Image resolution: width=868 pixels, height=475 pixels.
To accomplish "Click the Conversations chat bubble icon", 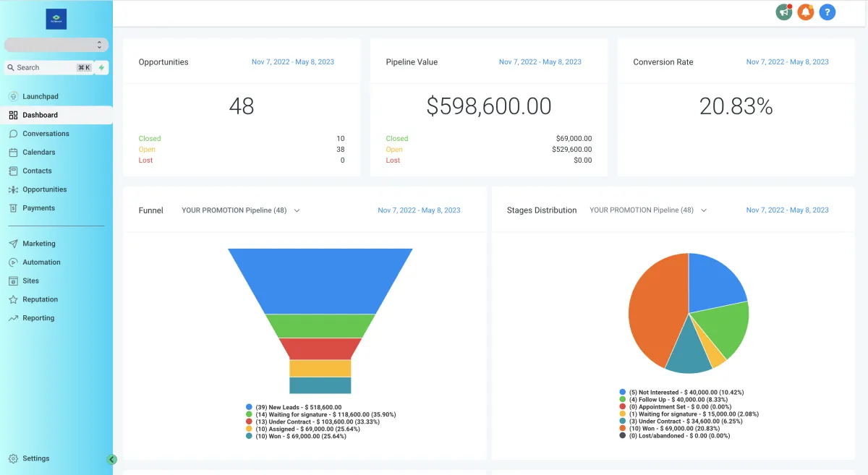I will click(13, 134).
